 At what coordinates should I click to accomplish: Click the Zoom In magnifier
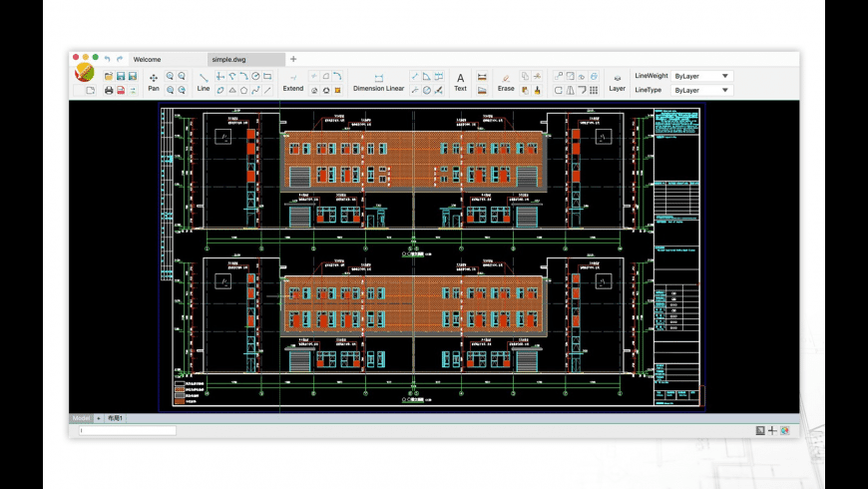coord(170,76)
